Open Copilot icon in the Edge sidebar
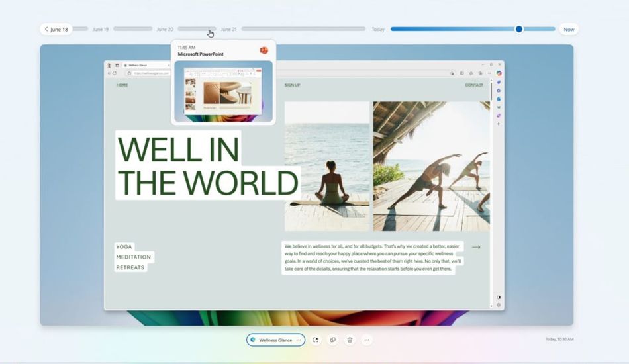The image size is (629, 364). click(499, 73)
